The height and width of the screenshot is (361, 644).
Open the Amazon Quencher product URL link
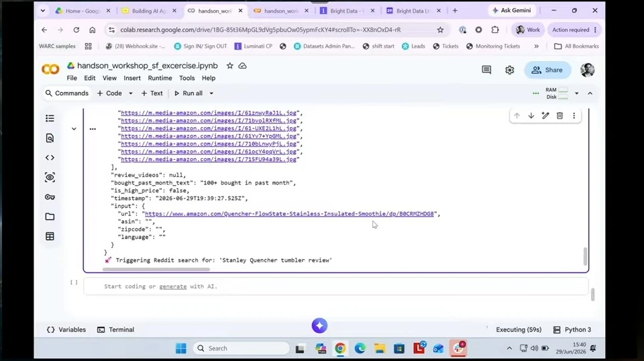[289, 213]
